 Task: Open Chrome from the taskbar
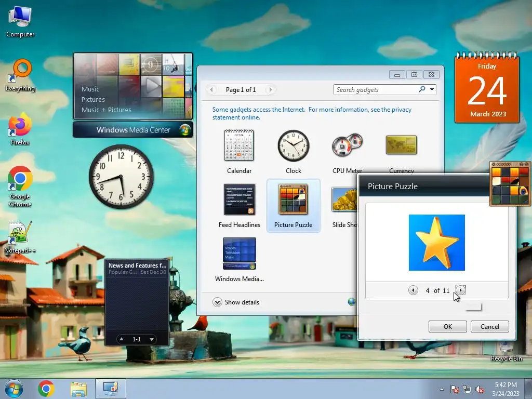point(46,389)
